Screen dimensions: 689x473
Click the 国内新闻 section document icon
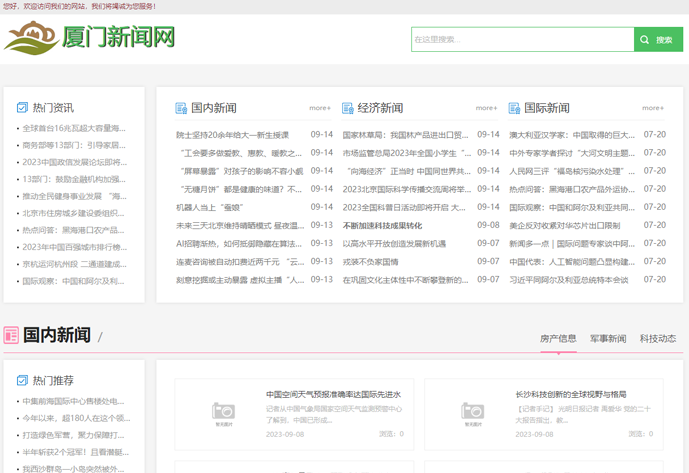(x=181, y=108)
